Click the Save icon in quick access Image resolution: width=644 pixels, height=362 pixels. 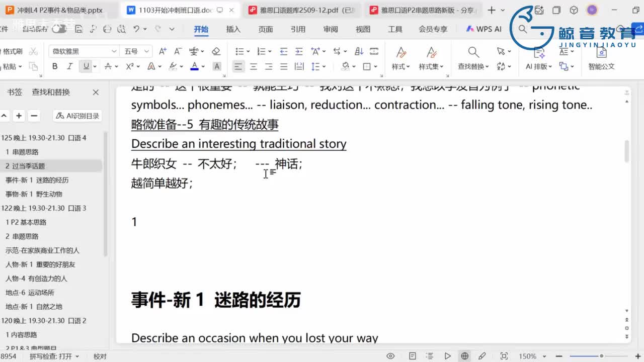pyautogui.click(x=78, y=29)
